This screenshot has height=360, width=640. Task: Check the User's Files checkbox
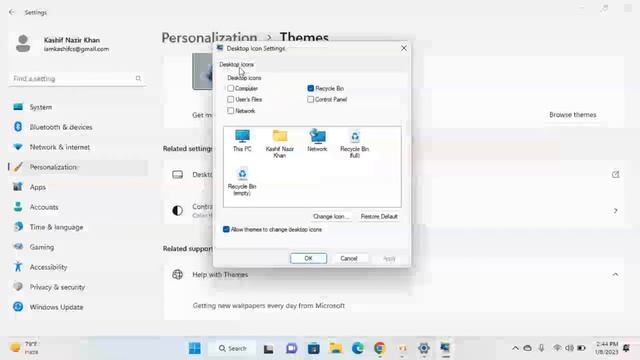(x=231, y=99)
